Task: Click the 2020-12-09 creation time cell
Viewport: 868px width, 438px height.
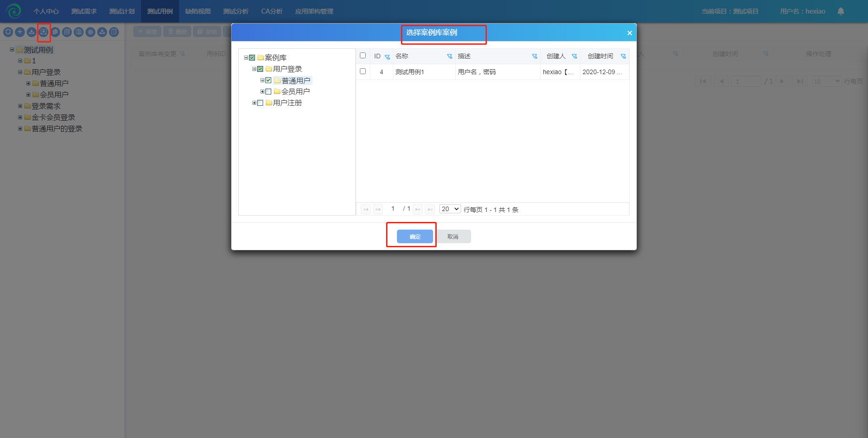Action: (604, 72)
